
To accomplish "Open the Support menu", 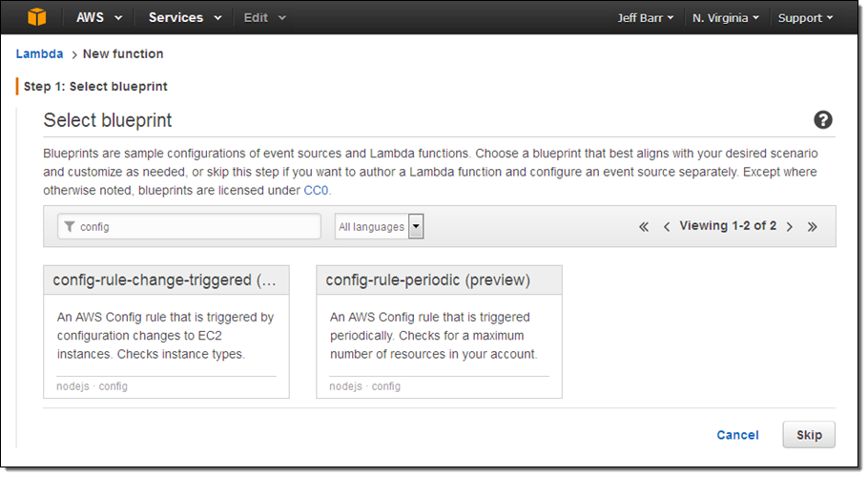I will [805, 17].
